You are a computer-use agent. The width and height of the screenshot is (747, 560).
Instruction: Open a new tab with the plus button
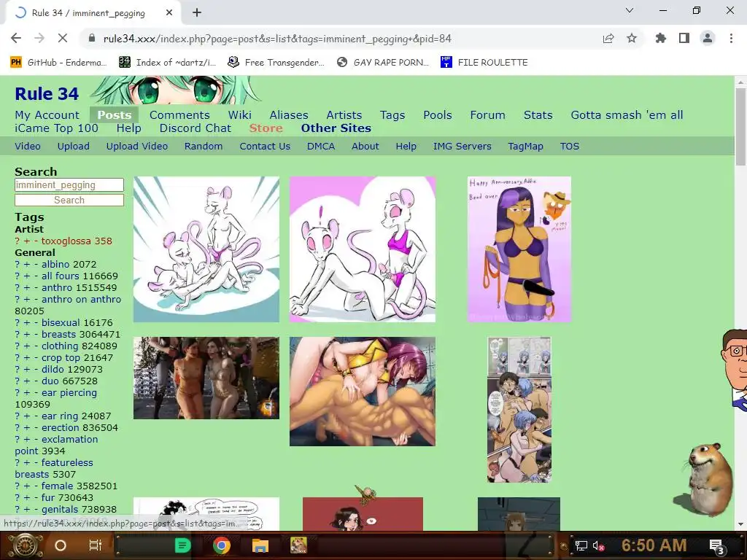point(197,13)
